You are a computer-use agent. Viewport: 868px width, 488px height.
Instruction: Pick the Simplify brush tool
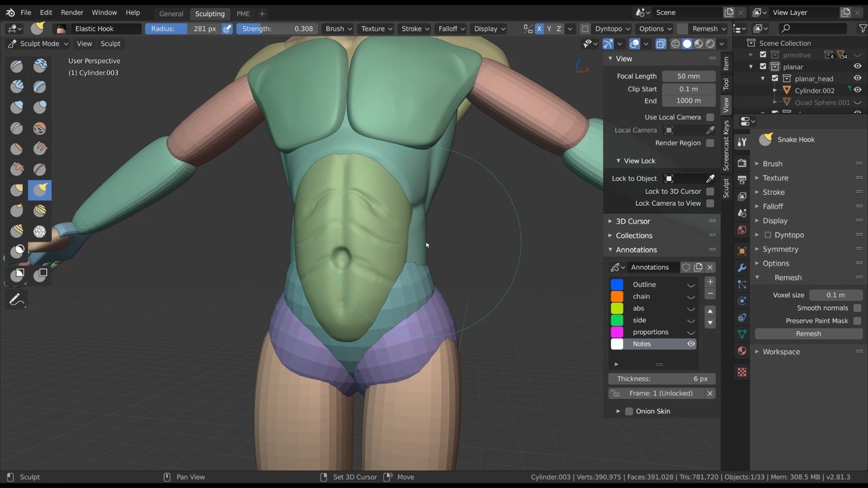point(40,231)
